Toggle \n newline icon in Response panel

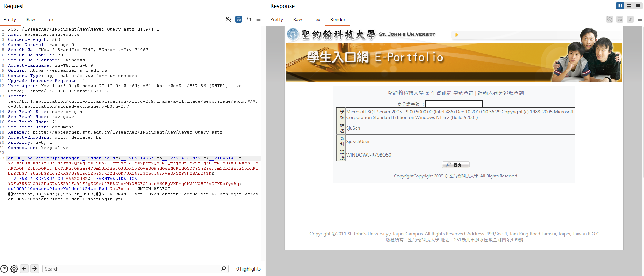point(630,19)
